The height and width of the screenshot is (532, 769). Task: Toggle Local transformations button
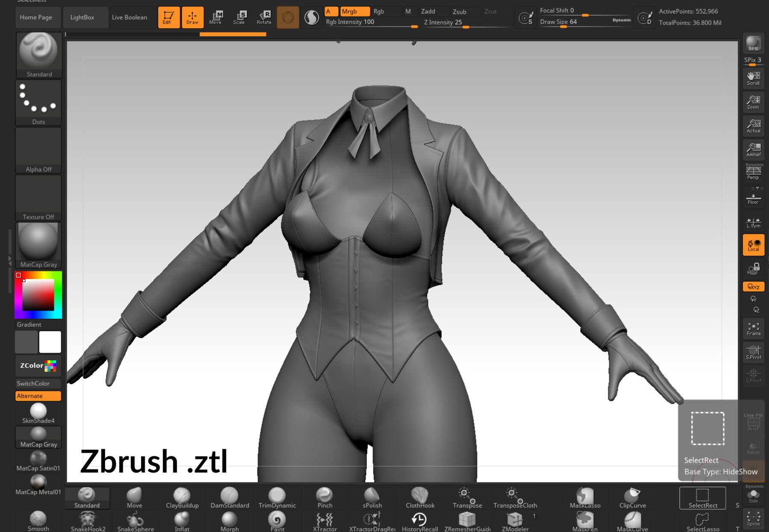pos(753,245)
